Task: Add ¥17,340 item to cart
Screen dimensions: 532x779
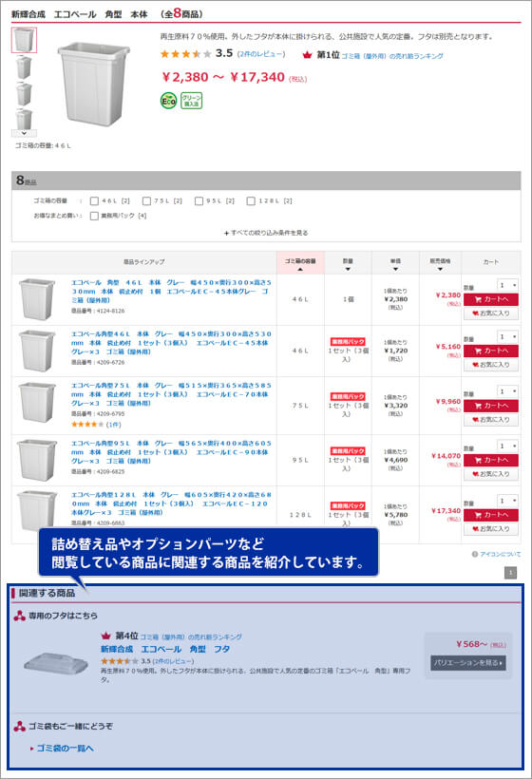Action: (491, 515)
